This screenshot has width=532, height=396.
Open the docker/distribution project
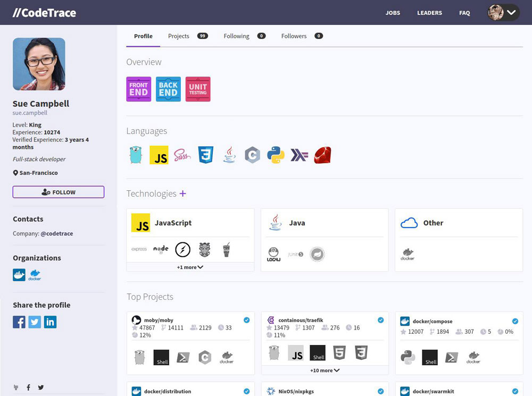(x=167, y=391)
